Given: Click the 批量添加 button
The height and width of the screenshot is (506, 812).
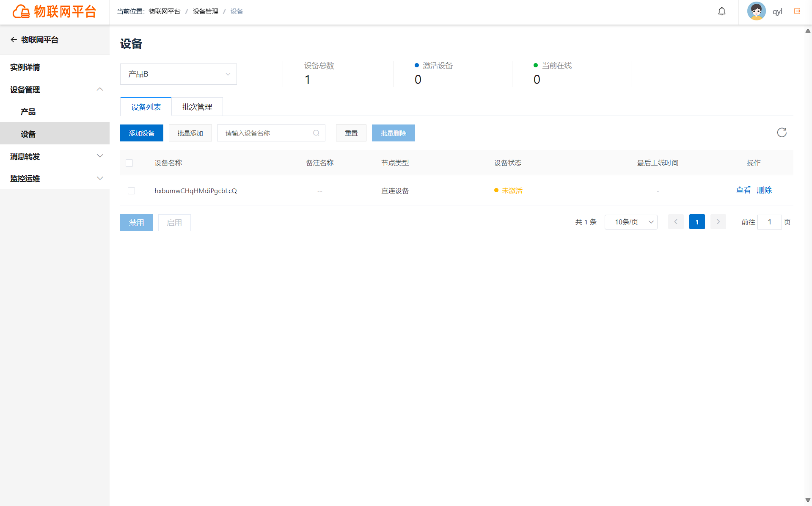Looking at the screenshot, I should 190,133.
